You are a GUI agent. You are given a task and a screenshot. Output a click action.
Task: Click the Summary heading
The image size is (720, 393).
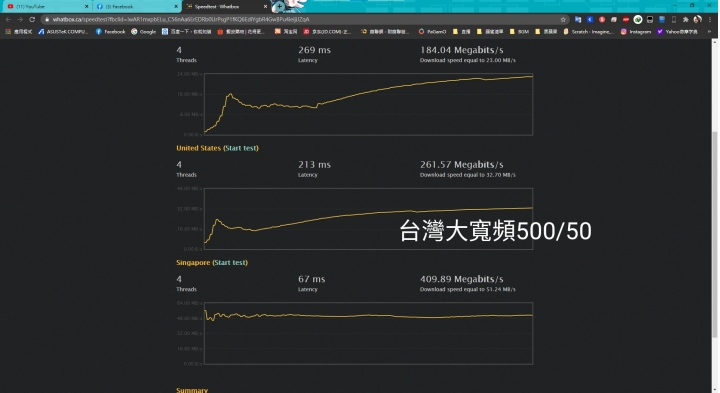point(192,390)
